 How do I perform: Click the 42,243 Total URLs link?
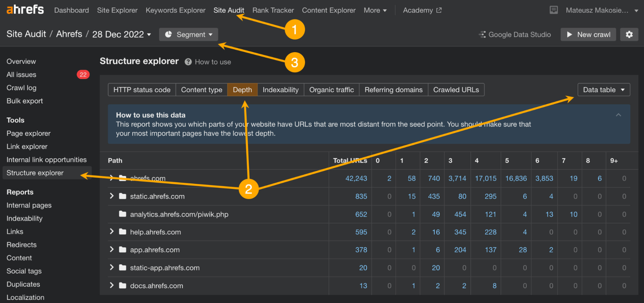[x=356, y=178]
